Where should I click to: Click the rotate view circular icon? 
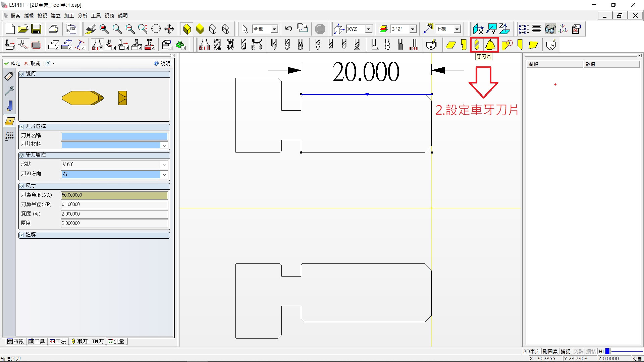click(x=156, y=29)
